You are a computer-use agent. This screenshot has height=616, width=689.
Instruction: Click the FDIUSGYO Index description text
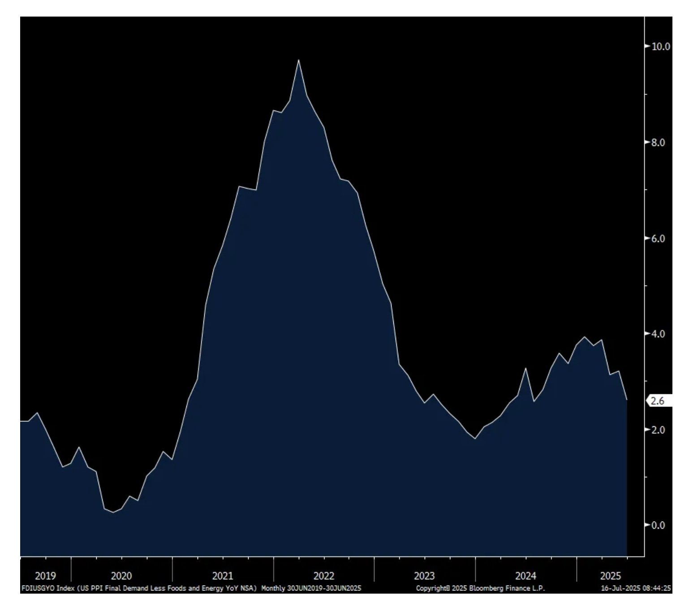coord(139,588)
